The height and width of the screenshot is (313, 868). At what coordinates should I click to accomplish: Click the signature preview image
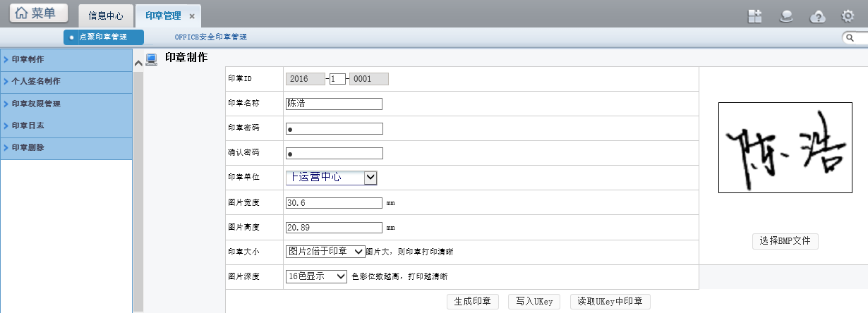pyautogui.click(x=785, y=148)
